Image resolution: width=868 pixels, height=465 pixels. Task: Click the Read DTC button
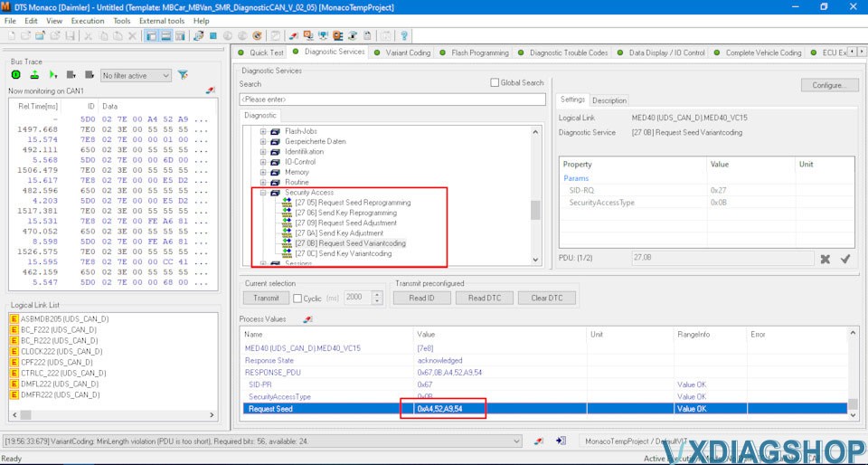tap(485, 298)
